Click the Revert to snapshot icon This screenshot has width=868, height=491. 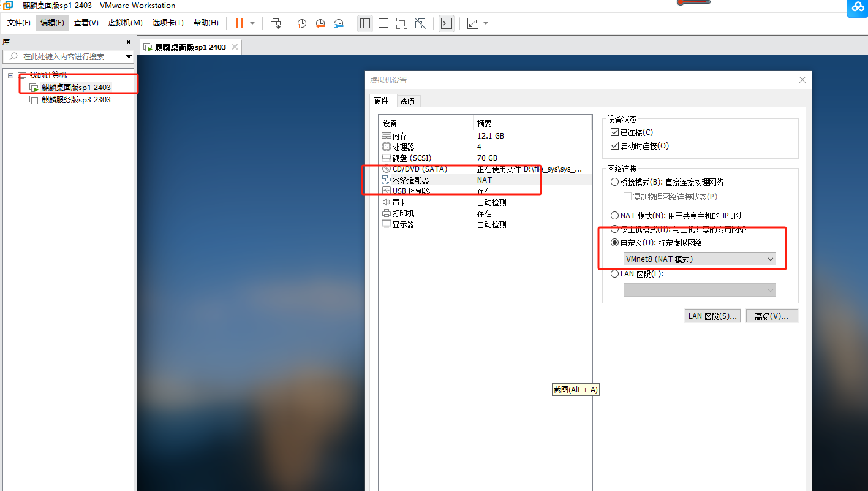[320, 23]
